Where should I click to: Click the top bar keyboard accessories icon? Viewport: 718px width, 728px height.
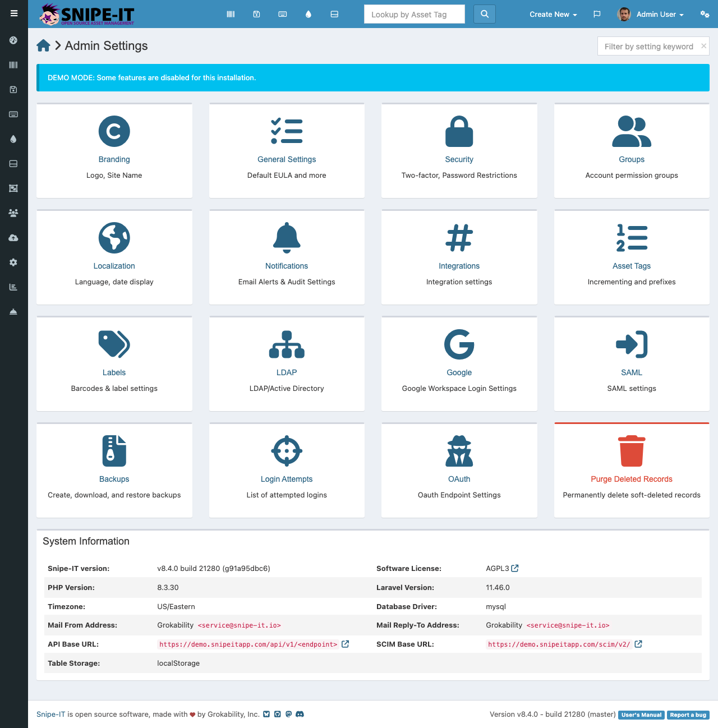point(283,14)
